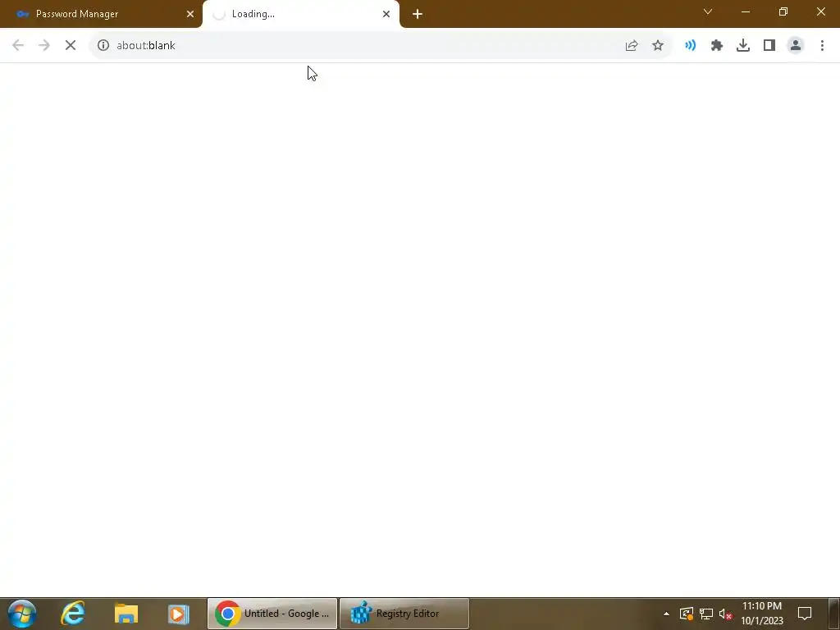Viewport: 840px width, 630px height.
Task: Close the Chrome window
Action: click(x=820, y=11)
